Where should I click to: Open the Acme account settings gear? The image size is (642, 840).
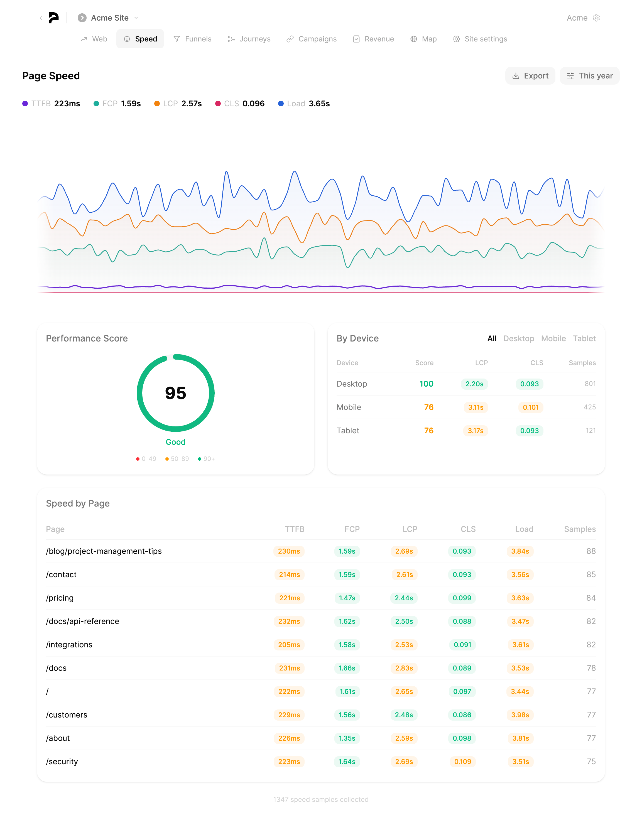[596, 18]
